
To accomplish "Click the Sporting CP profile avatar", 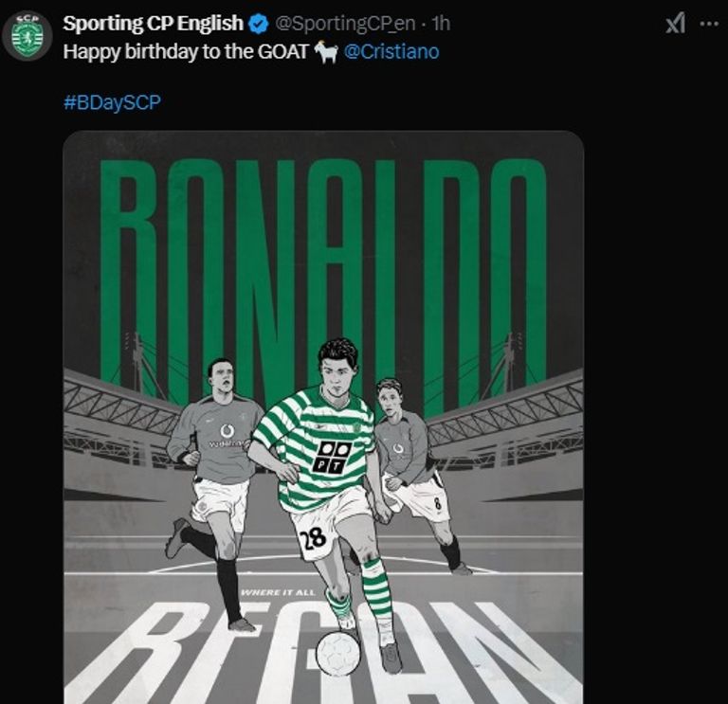I will click(27, 36).
